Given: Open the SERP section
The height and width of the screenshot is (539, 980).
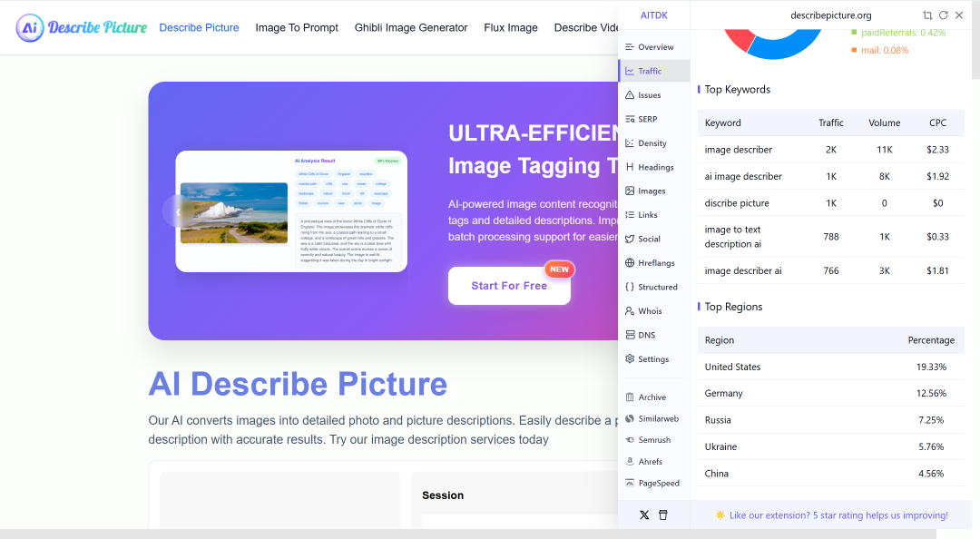Looking at the screenshot, I should click(653, 119).
